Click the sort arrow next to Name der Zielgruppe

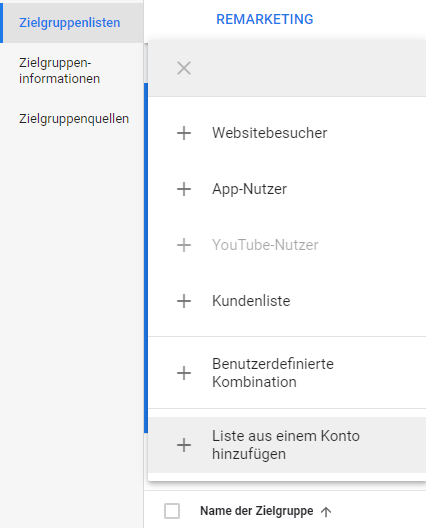[326, 512]
